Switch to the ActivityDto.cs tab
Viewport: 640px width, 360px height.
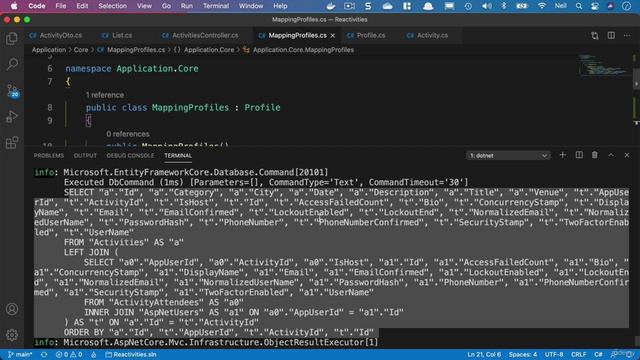[x=56, y=36]
